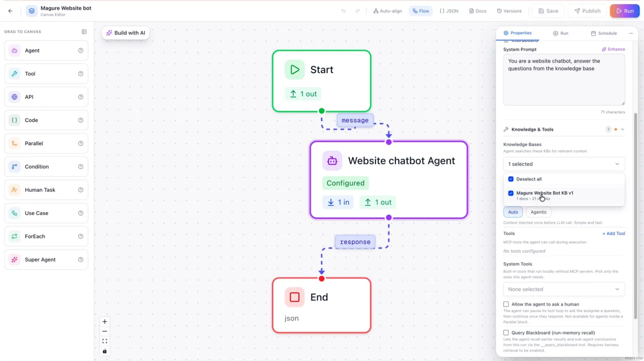644x361 pixels.
Task: Open help for the Tool block
Action: coord(80,74)
